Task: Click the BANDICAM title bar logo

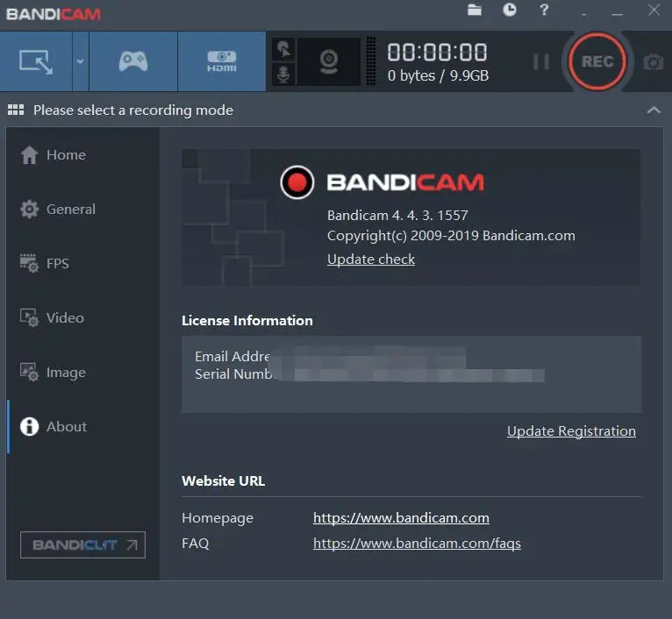Action: click(54, 14)
